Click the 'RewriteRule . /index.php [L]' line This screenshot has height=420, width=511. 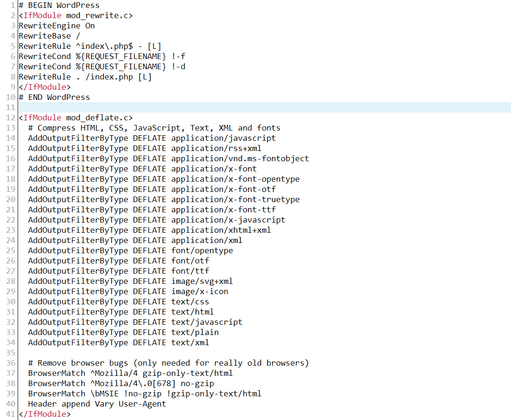point(85,77)
